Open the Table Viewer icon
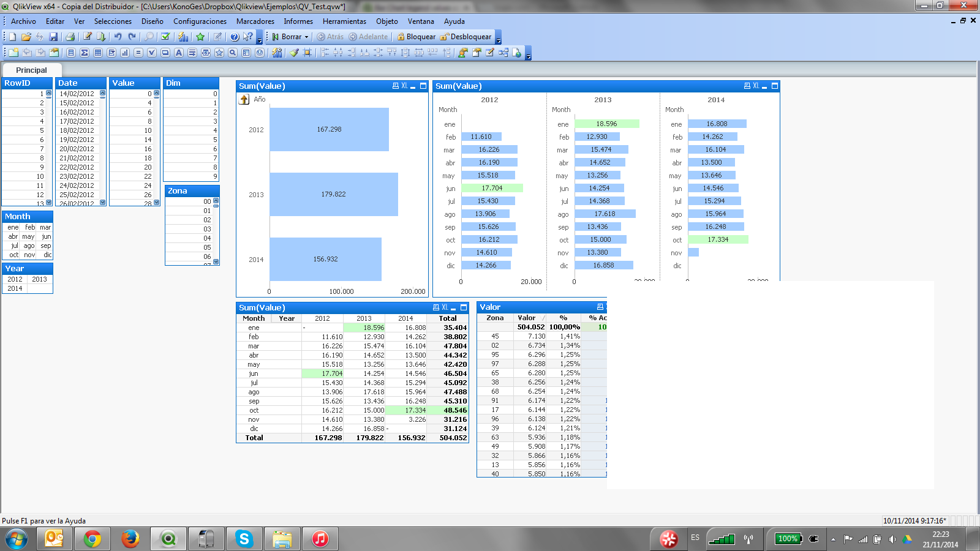 point(503,53)
